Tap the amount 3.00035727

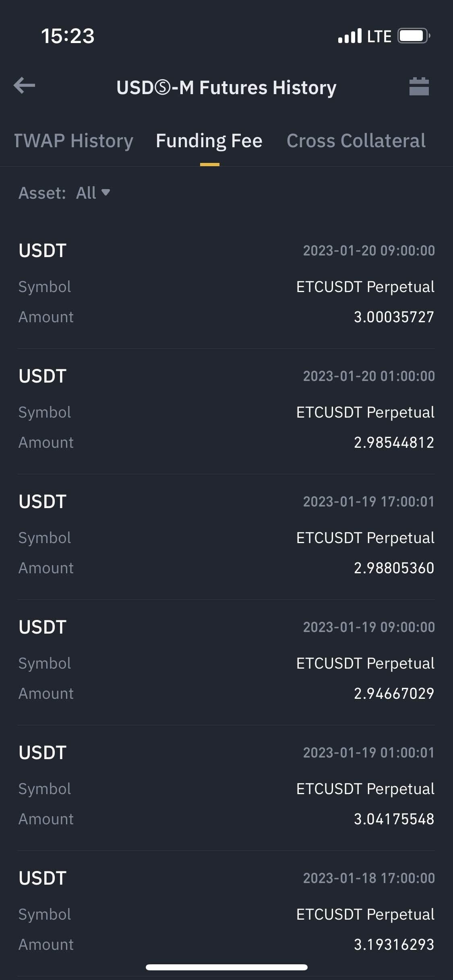tap(394, 317)
